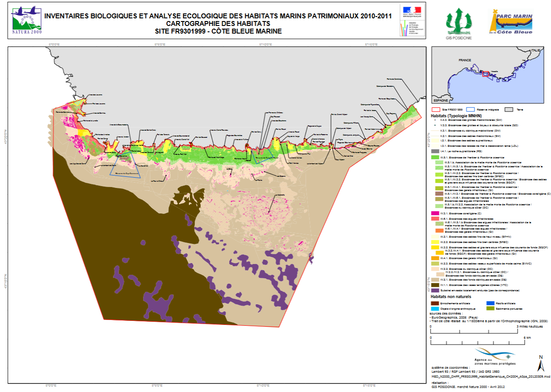Screen dimensions: 551x392
Task: Click the grey Terre legend box
Action: pos(508,109)
